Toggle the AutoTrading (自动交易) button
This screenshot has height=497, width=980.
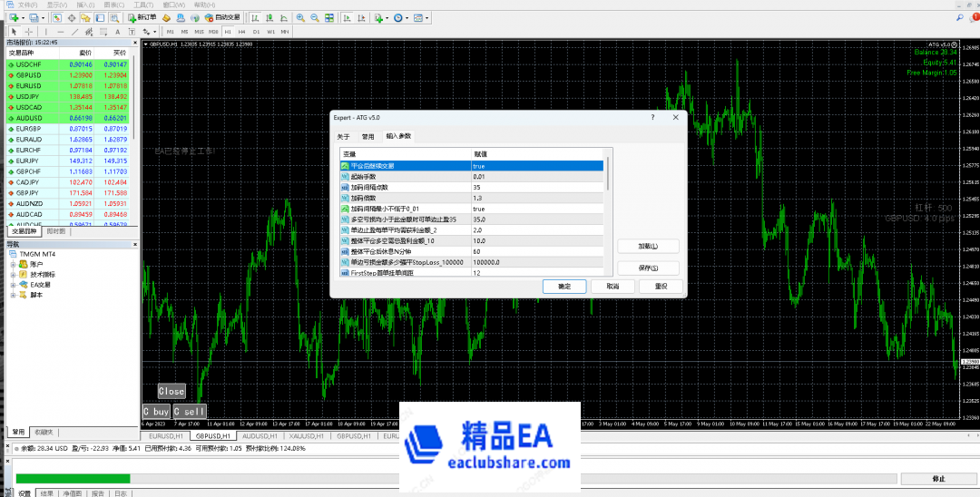point(221,17)
